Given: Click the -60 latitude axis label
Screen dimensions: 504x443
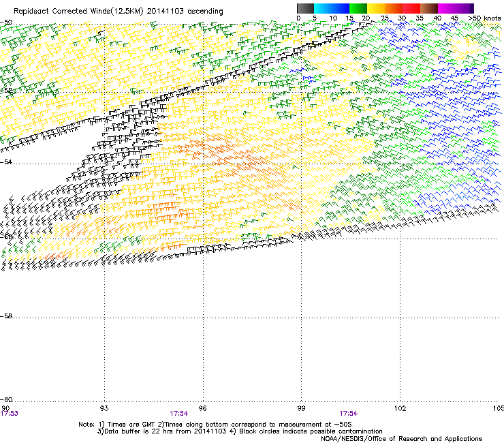Looking at the screenshot, I should (x=6, y=400).
